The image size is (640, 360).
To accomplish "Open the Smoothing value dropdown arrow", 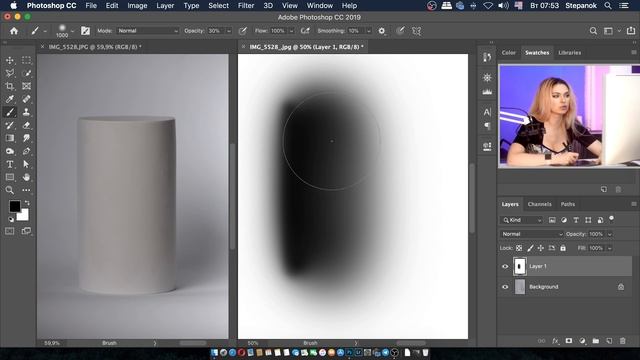I will (x=369, y=31).
